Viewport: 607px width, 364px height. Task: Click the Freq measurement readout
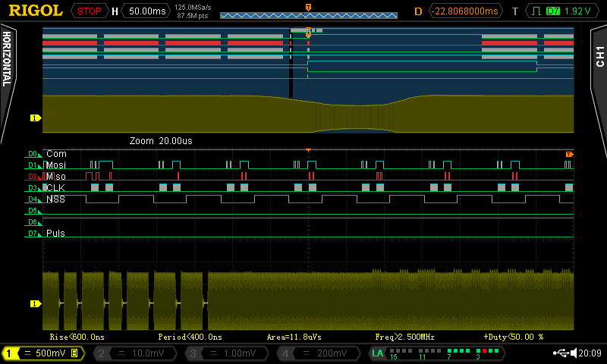[x=404, y=337]
